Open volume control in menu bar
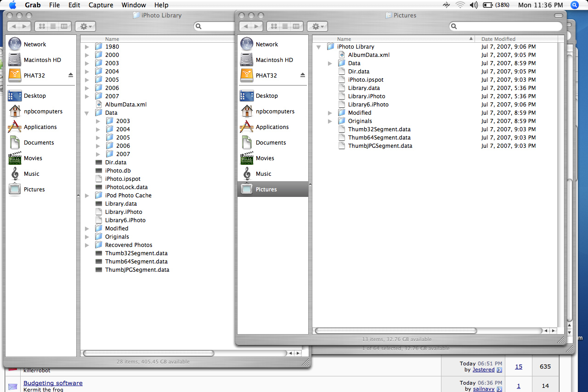588x392 pixels. (x=474, y=5)
